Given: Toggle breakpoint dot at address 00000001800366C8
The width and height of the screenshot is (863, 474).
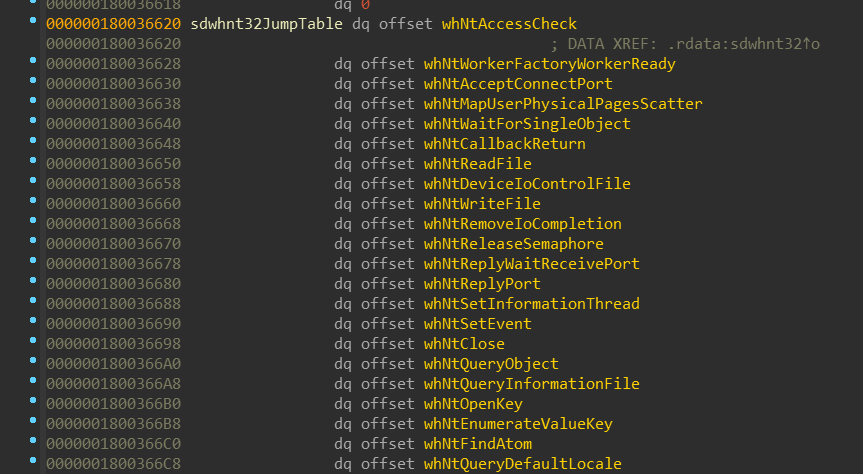Looking at the screenshot, I should tap(33, 460).
